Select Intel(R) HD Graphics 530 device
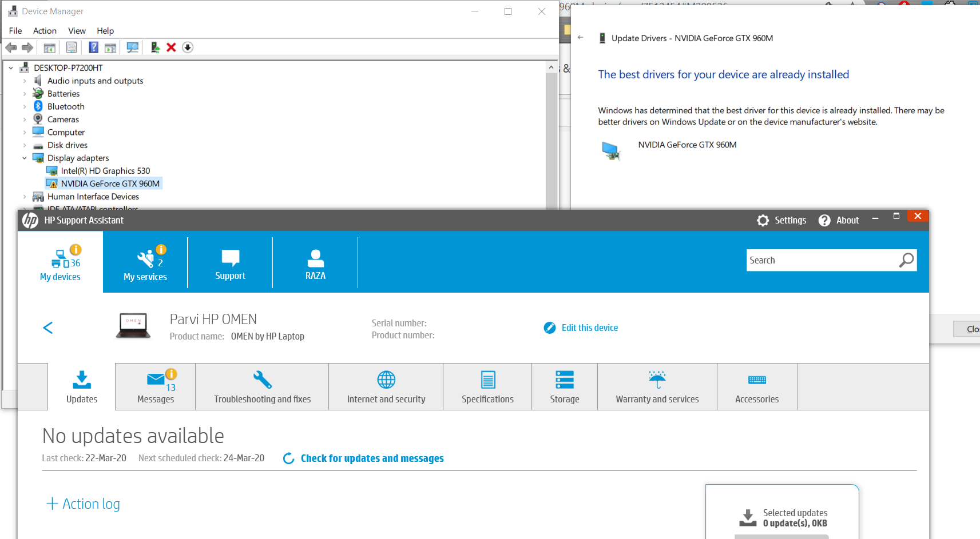Viewport: 980px width, 539px height. (x=105, y=171)
